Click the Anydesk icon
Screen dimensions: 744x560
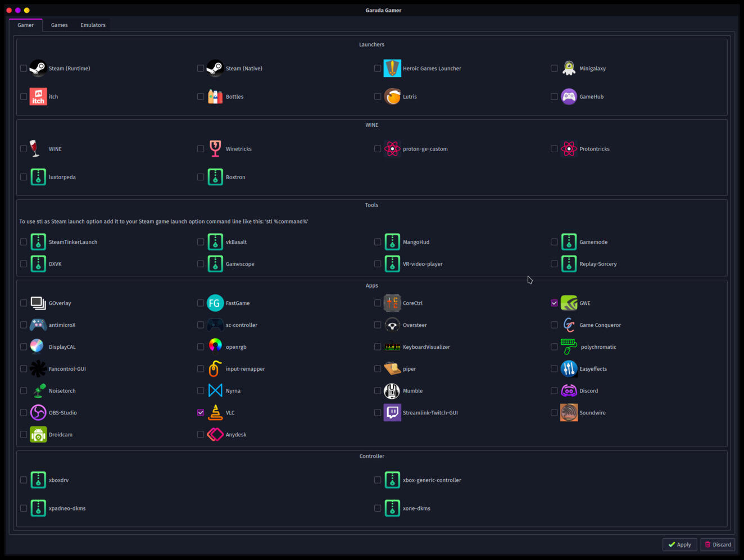215,435
